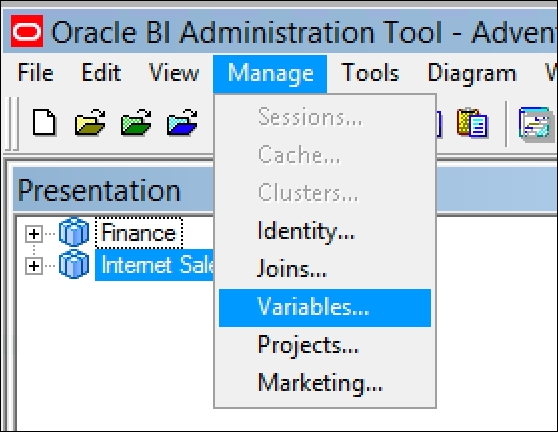Click the New blank document toolbar icon
Viewport: 558px width, 432px height.
[44, 123]
